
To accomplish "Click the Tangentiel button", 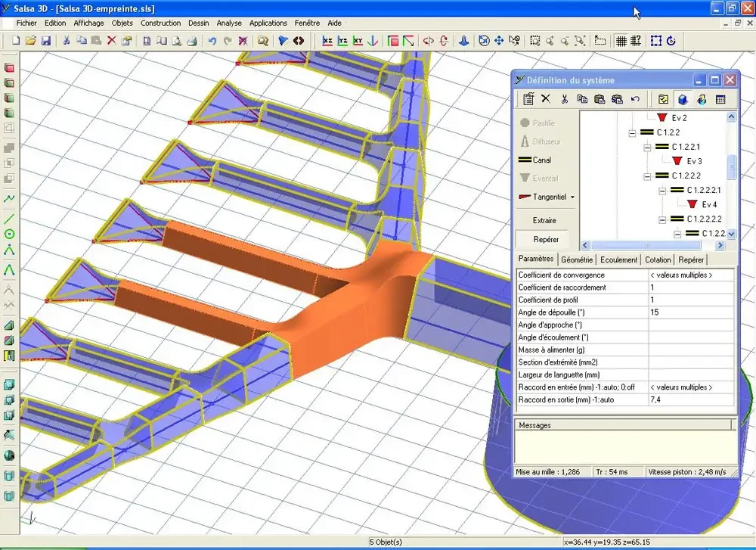I will point(542,197).
